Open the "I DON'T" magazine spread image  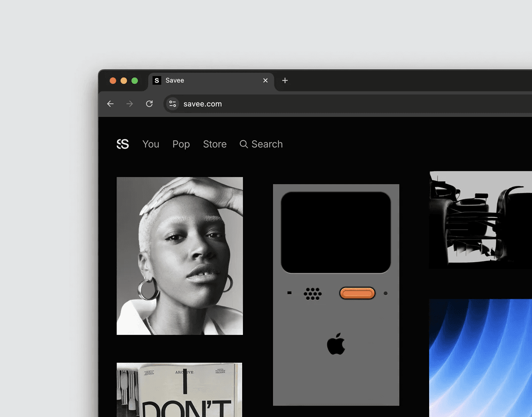[180, 390]
